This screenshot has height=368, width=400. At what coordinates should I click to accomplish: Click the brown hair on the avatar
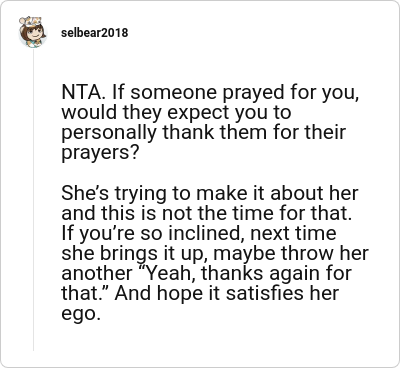27,31
